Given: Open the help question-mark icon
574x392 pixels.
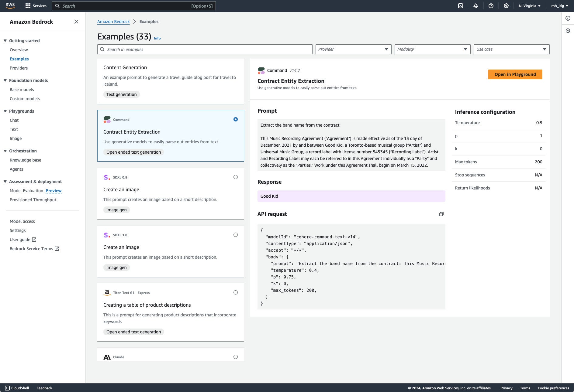Looking at the screenshot, I should click(x=491, y=6).
